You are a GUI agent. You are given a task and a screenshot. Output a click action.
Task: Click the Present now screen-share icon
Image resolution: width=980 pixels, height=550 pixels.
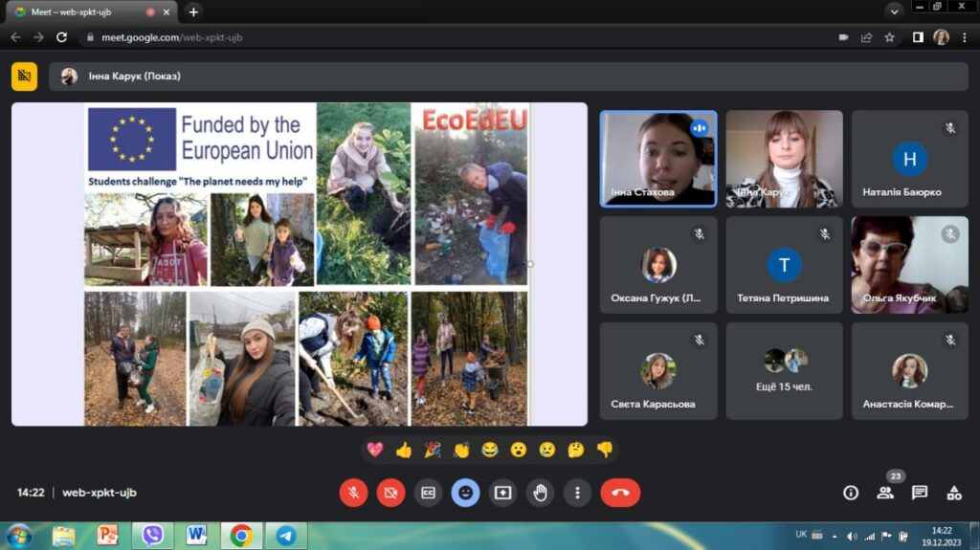tap(502, 493)
